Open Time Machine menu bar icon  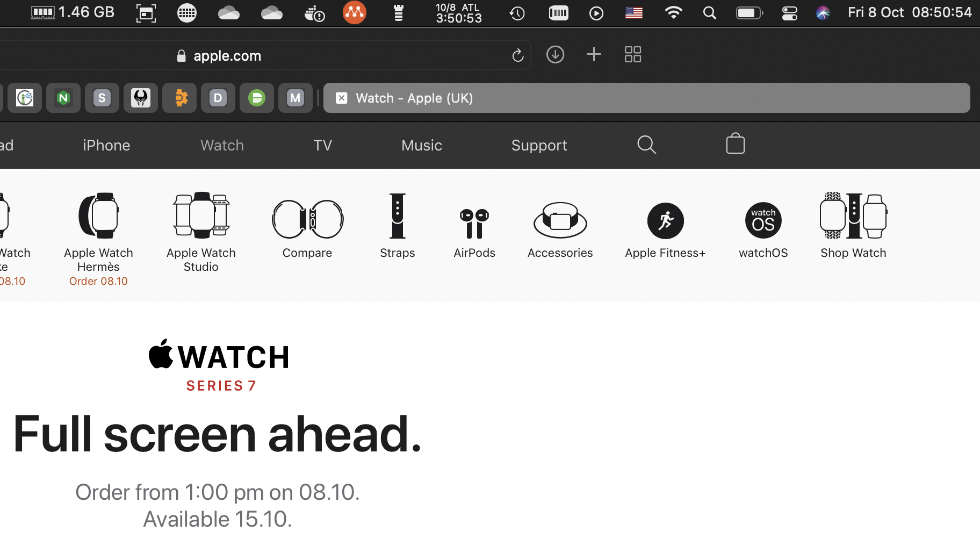(517, 13)
